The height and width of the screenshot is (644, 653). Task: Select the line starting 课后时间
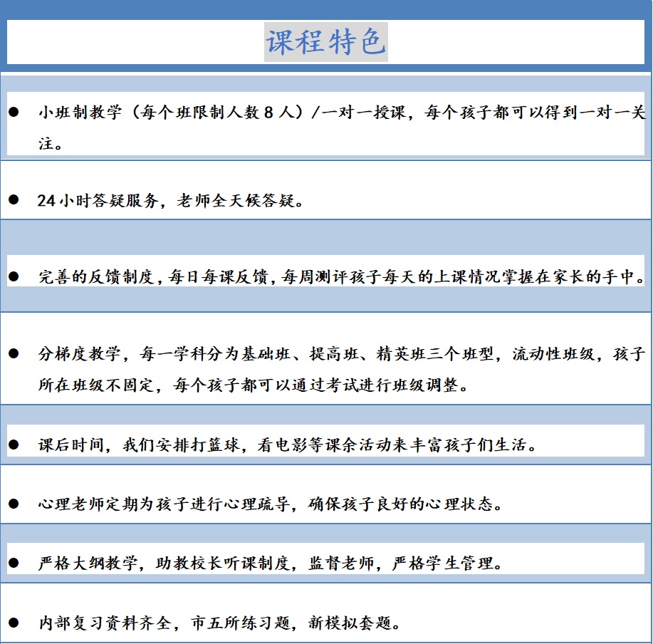pyautogui.click(x=288, y=445)
